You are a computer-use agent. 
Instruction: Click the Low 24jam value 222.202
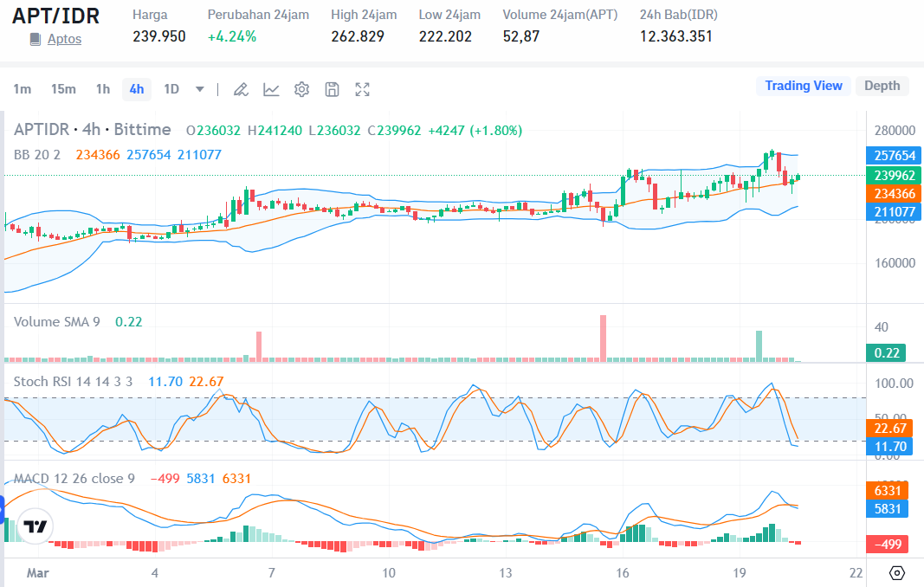(445, 36)
